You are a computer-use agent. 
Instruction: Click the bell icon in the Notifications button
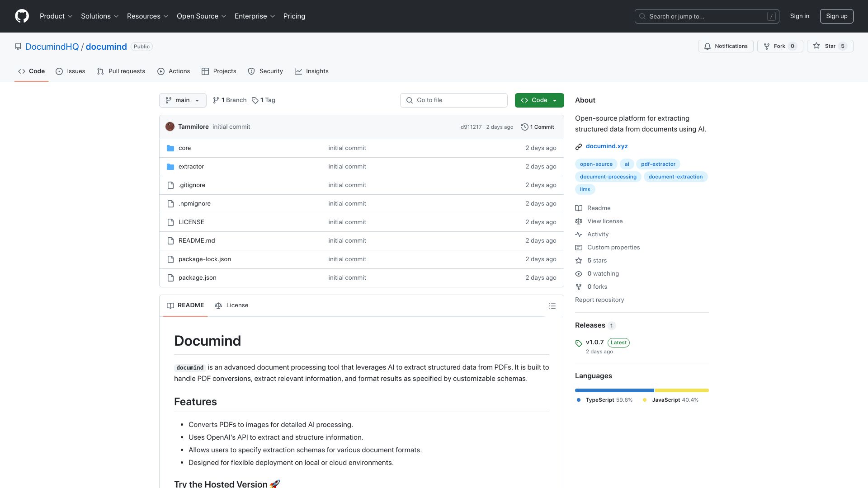click(x=708, y=46)
